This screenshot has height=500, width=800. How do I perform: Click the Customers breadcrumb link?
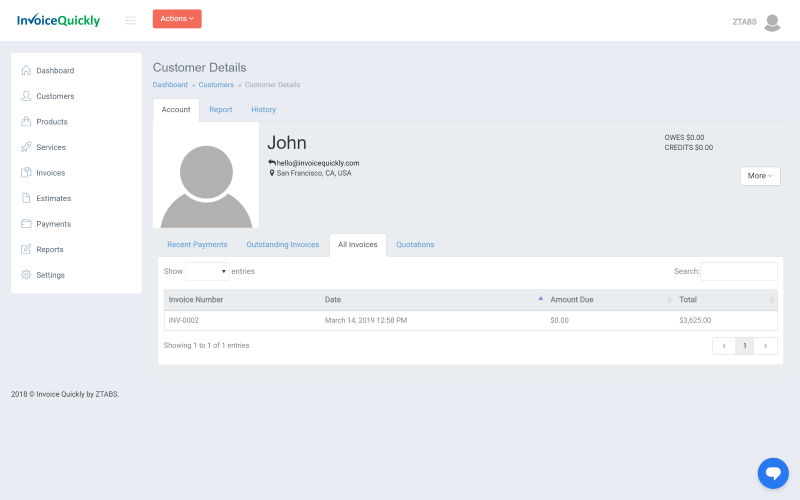(216, 85)
